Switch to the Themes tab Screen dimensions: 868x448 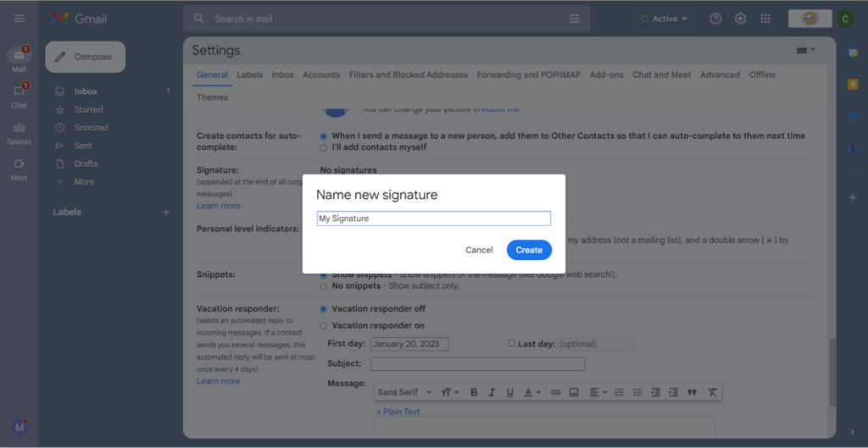coord(212,97)
